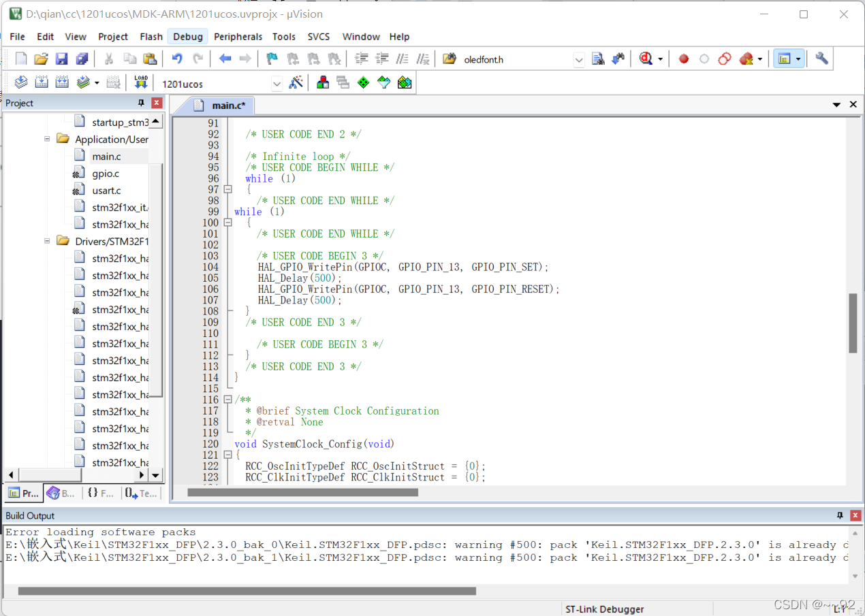Undo the last edit
Image resolution: width=865 pixels, height=616 pixels.
(x=177, y=59)
